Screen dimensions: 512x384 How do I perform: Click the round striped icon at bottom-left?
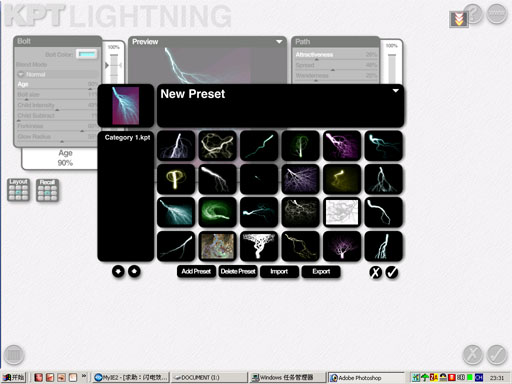click(14, 355)
